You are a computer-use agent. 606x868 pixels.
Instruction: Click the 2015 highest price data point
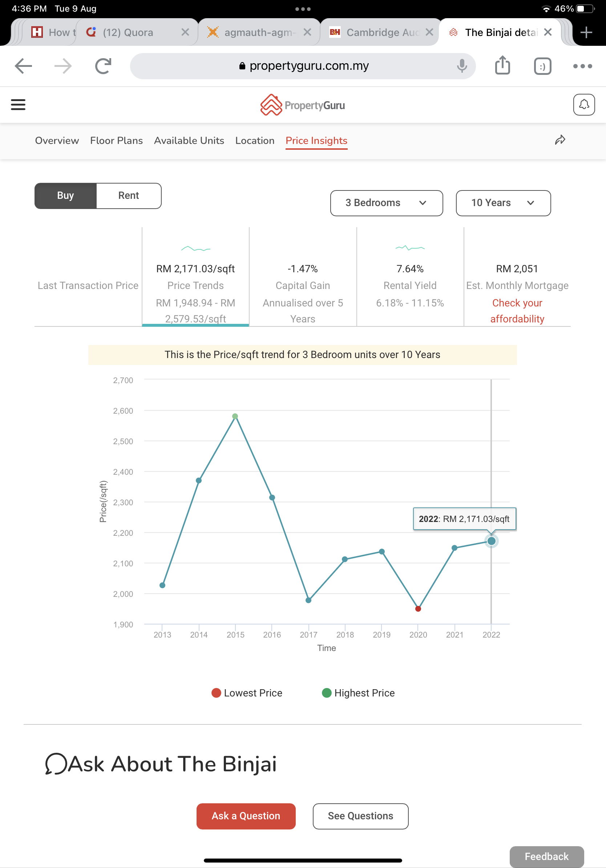(235, 416)
